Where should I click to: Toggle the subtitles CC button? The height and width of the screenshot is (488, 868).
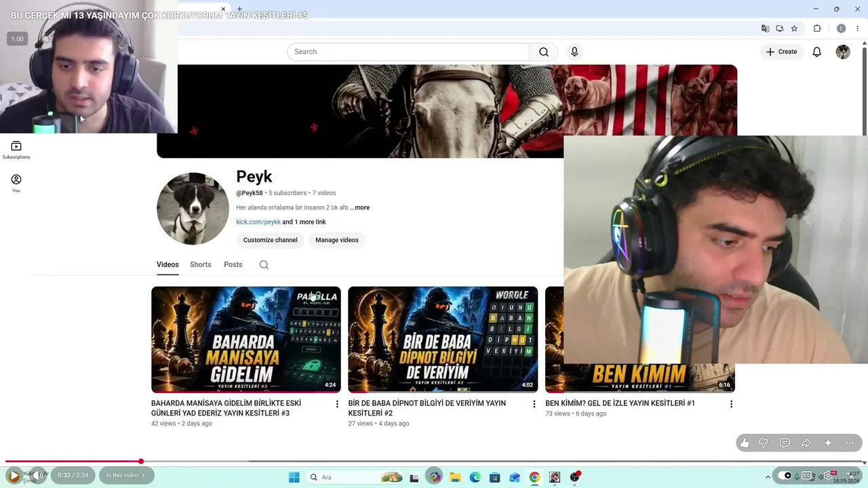click(x=807, y=476)
